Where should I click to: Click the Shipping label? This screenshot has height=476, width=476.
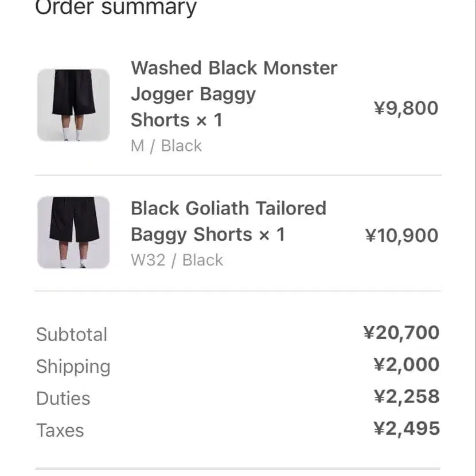tap(73, 366)
